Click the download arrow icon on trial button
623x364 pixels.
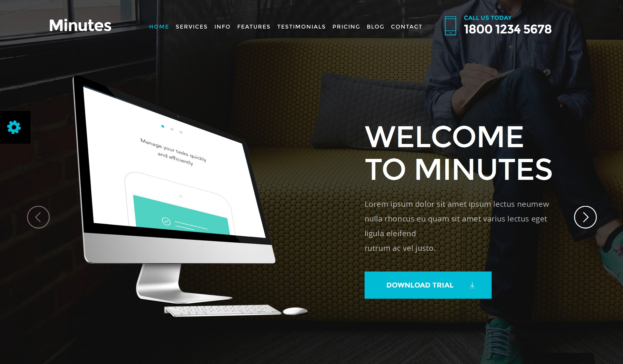point(472,285)
